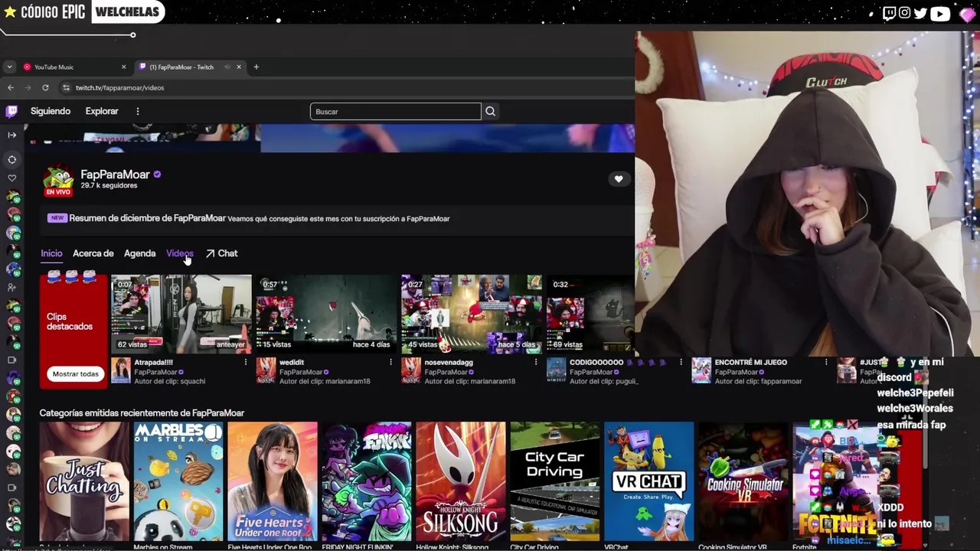Open Hollow Knight Silksong category cover
The height and width of the screenshot is (551, 980).
point(460,481)
